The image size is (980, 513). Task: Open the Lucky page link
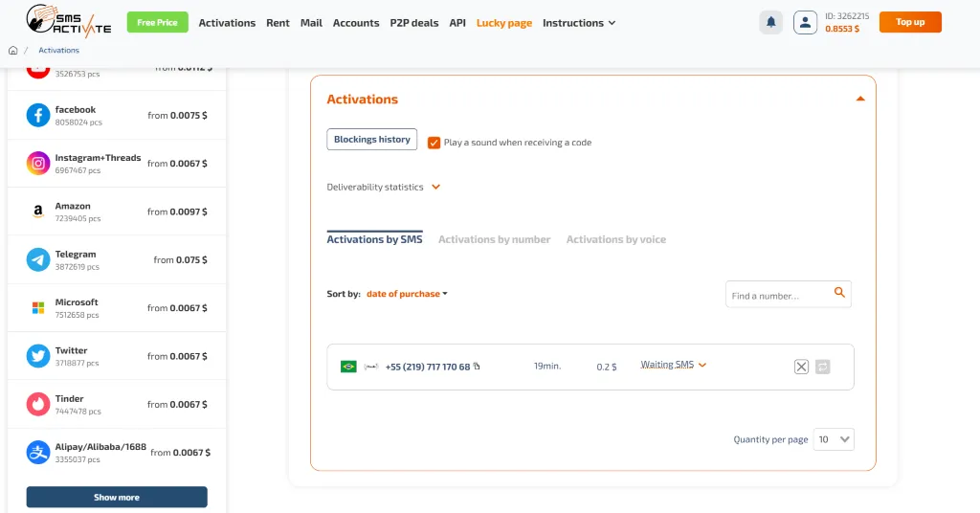point(504,23)
